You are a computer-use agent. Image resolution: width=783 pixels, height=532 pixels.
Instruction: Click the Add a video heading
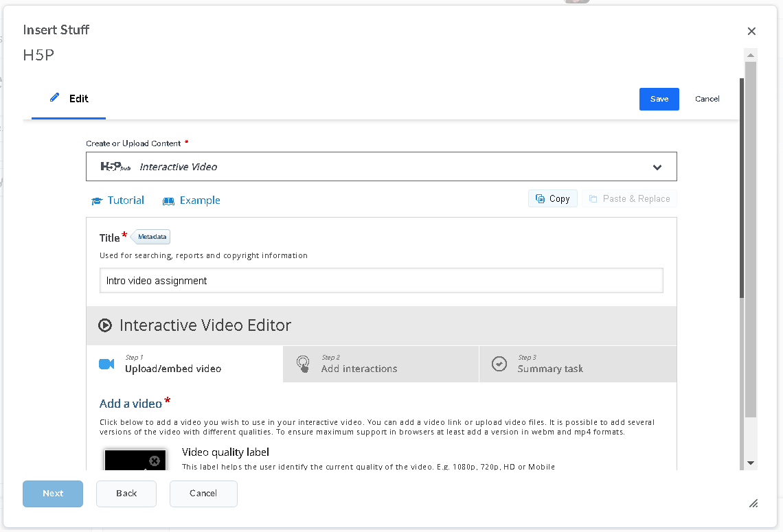[130, 403]
